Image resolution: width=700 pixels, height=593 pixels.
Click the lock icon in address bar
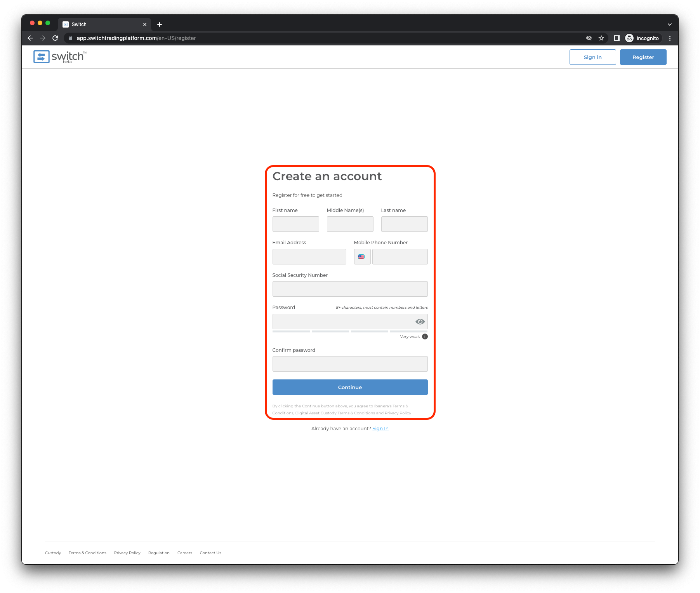click(71, 38)
